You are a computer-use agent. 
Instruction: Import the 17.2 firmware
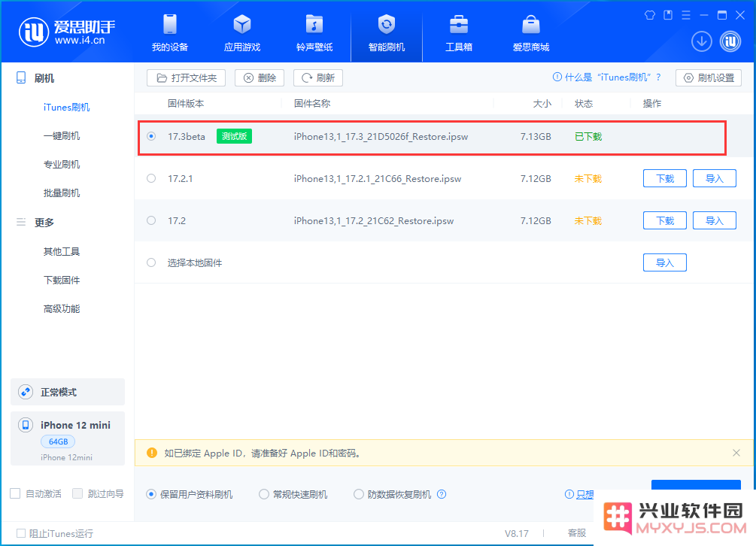point(714,220)
